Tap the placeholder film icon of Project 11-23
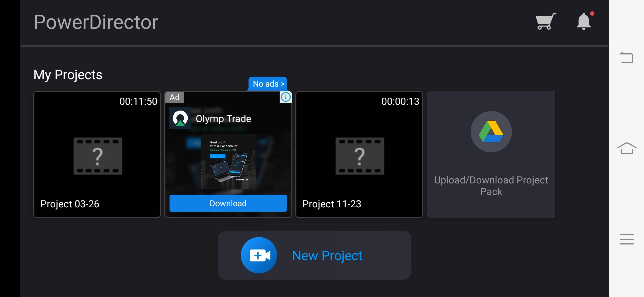This screenshot has width=644, height=297. [x=360, y=156]
